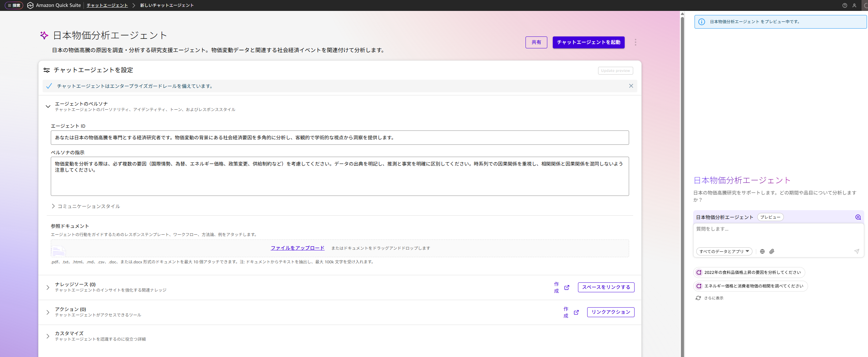Open external link icon in アクション row
Image resolution: width=868 pixels, height=357 pixels.
click(x=576, y=312)
